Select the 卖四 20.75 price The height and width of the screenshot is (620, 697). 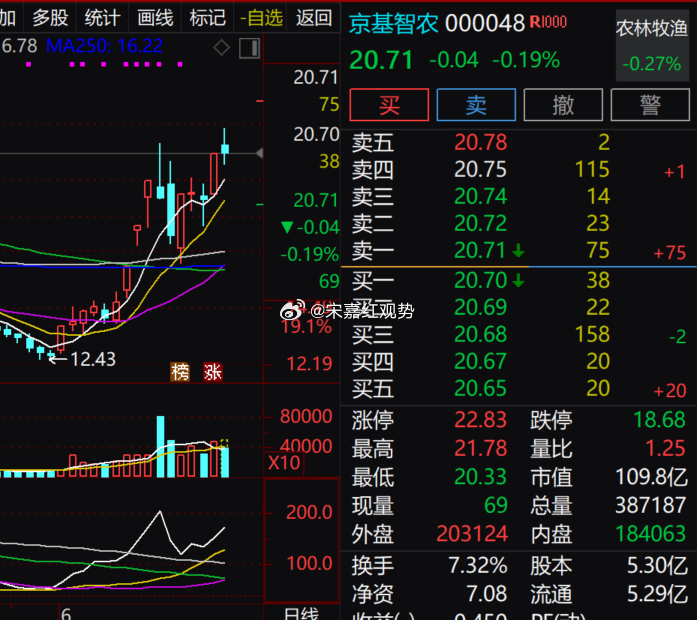481,170
